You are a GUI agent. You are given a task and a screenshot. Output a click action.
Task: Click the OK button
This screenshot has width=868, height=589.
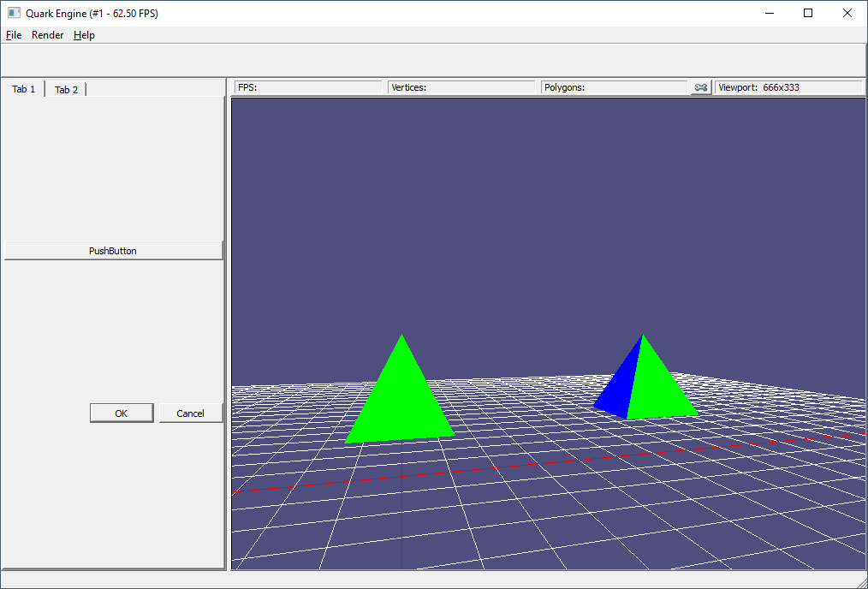point(122,413)
